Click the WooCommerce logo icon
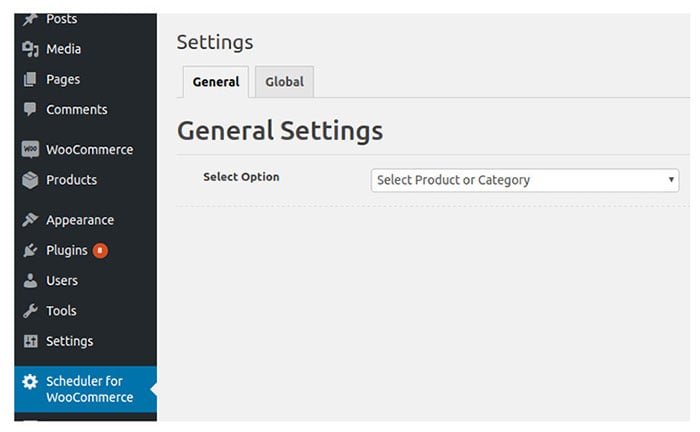The image size is (700, 432). point(30,150)
